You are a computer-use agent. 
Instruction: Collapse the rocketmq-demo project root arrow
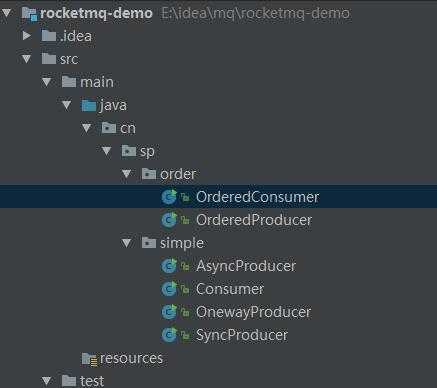coord(7,13)
